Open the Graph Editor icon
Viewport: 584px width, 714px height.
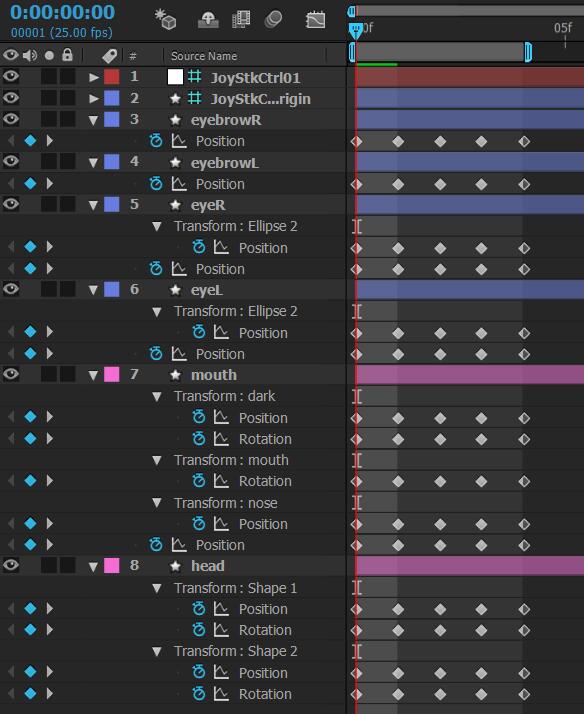click(315, 20)
